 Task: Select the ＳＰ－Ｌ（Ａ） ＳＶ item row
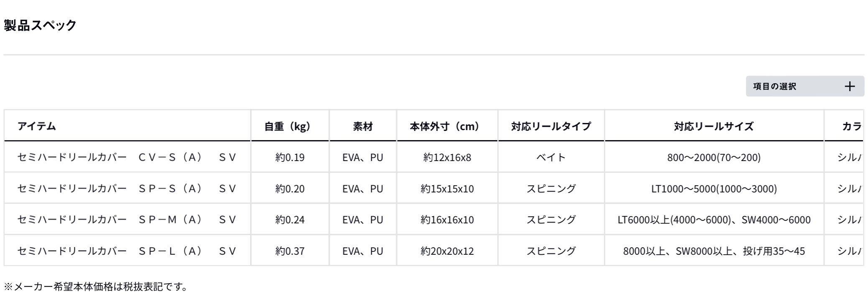point(127,251)
